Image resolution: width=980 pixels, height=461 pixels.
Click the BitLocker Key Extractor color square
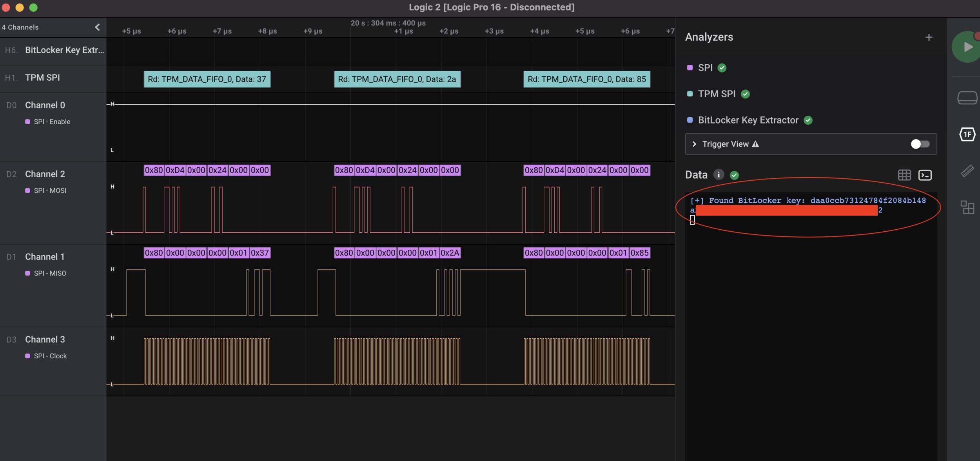click(690, 120)
